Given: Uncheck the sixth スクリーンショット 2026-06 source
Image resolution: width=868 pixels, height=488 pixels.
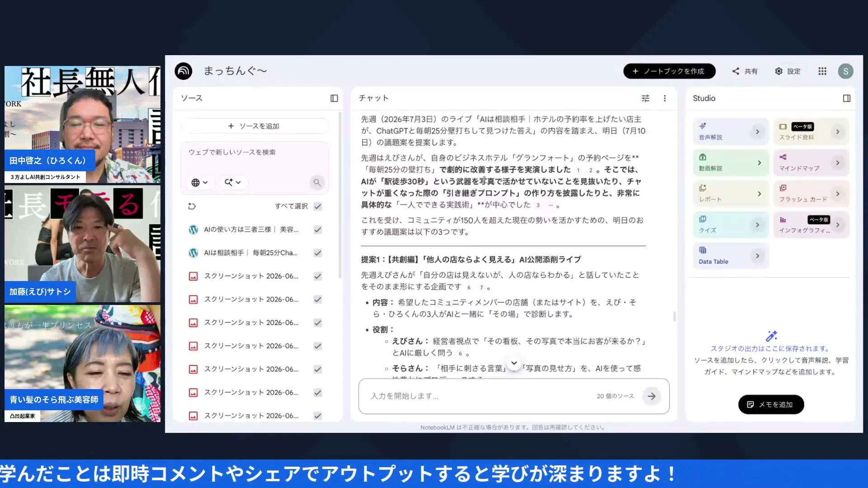Looking at the screenshot, I should click(318, 393).
